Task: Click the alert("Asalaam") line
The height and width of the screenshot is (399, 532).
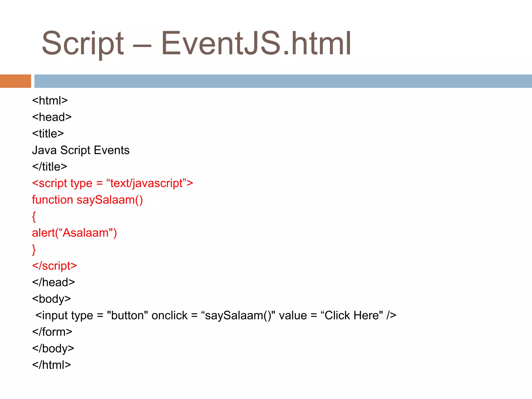Action: [74, 233]
